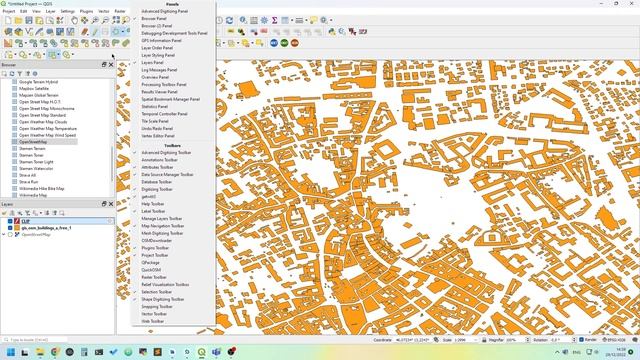Click EPSG CRS button in status bar
640x360 pixels.
point(614,340)
